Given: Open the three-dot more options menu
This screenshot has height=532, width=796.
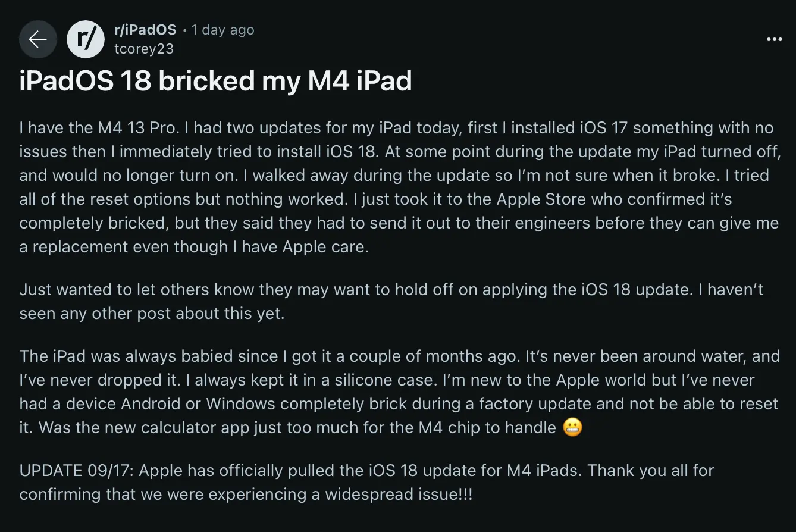Looking at the screenshot, I should [x=774, y=39].
